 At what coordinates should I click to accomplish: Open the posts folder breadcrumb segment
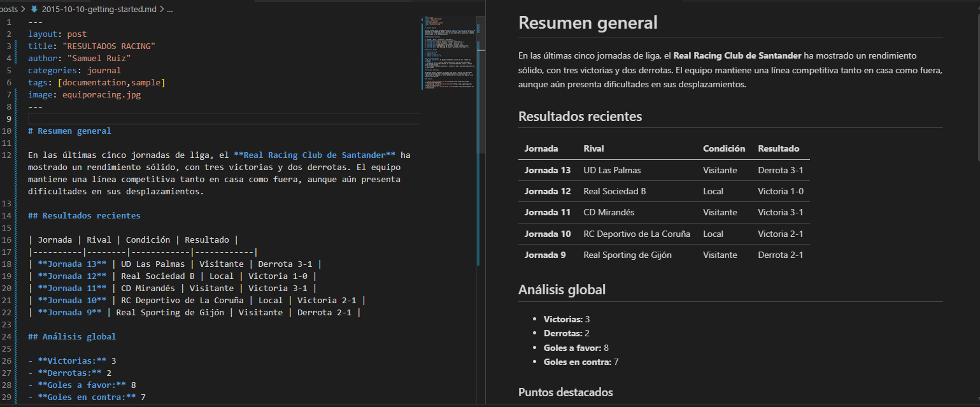coord(9,10)
